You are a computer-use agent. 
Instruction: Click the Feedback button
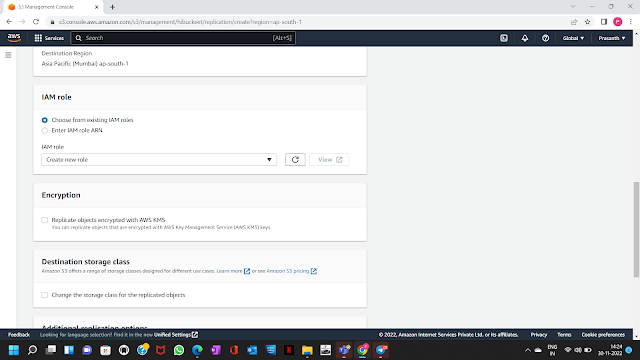[x=19, y=335]
